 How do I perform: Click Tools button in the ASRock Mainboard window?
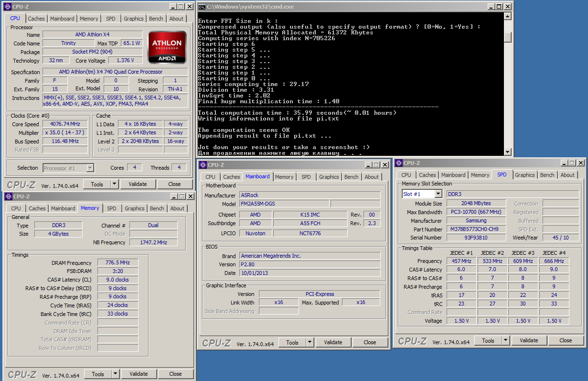tap(292, 342)
